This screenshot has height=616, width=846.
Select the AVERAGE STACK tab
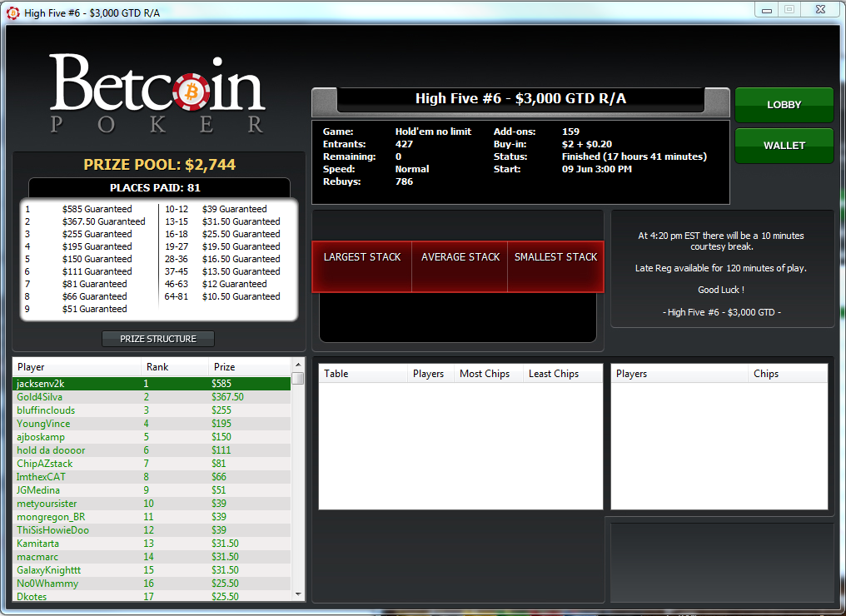click(x=460, y=266)
